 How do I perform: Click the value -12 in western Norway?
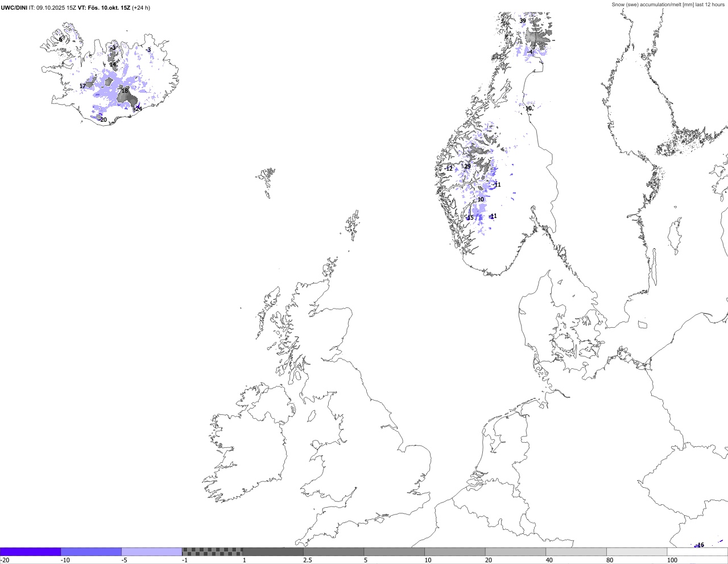click(x=448, y=168)
